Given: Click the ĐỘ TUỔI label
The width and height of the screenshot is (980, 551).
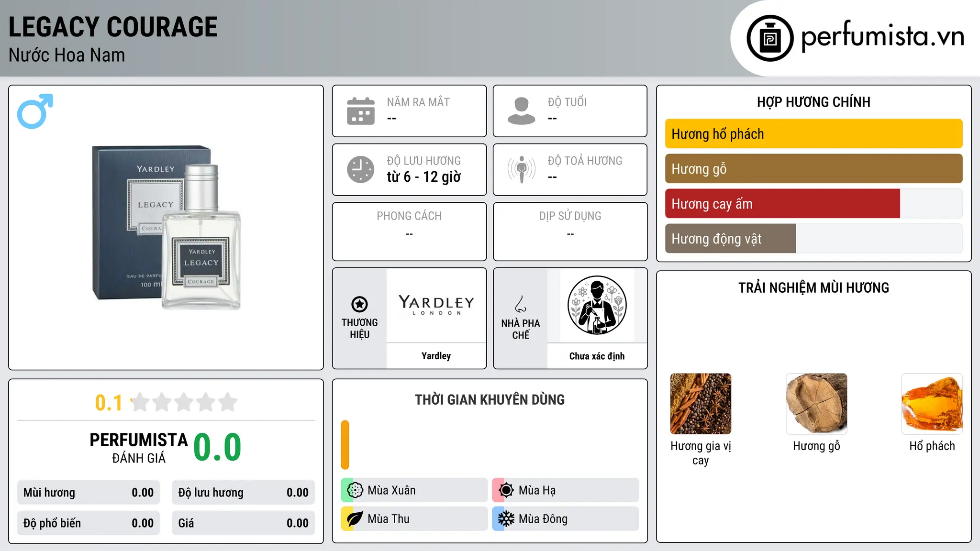Looking at the screenshot, I should click(x=567, y=102).
